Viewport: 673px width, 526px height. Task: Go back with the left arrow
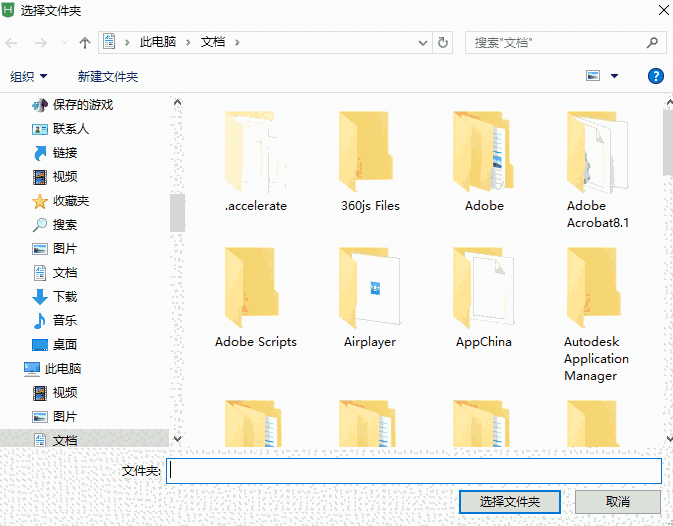[12, 42]
